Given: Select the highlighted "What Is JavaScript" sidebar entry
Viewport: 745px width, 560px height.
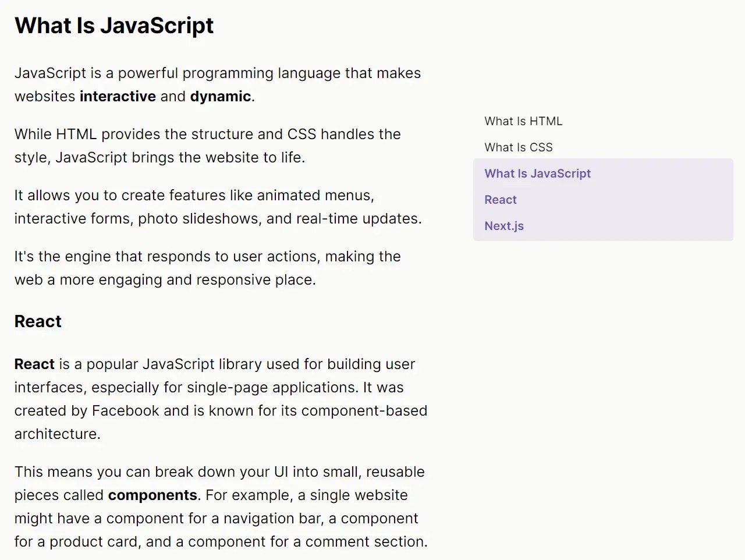Looking at the screenshot, I should (537, 173).
